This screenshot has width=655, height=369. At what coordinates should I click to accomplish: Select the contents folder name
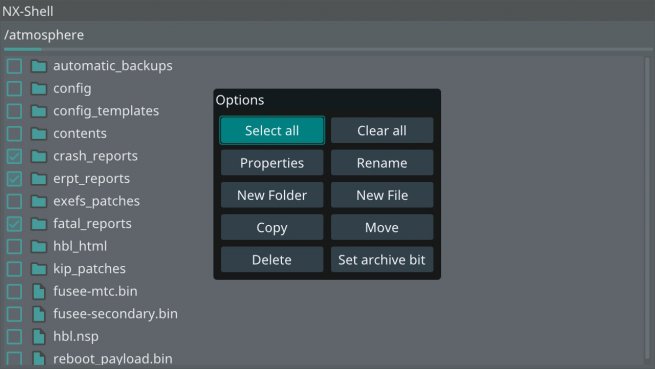tap(80, 134)
